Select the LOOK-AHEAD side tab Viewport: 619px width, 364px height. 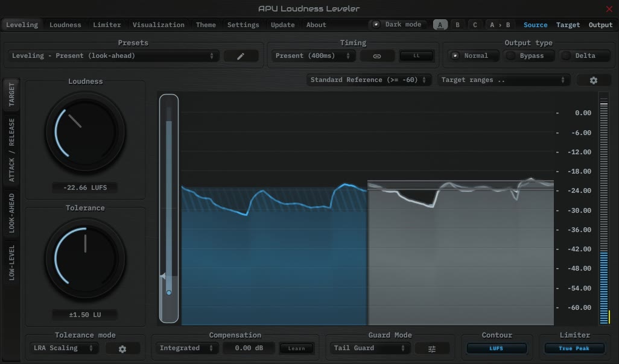click(11, 213)
